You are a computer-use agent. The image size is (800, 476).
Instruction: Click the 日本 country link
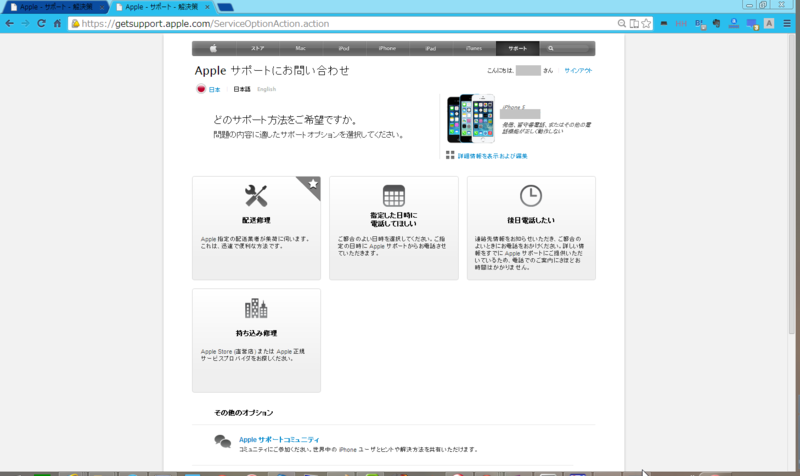(x=214, y=89)
